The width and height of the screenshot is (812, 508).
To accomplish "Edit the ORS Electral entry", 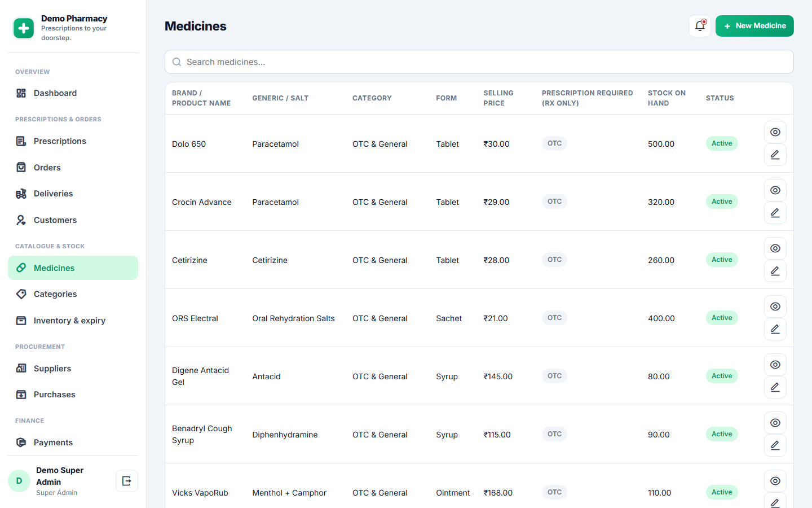I will 775,329.
